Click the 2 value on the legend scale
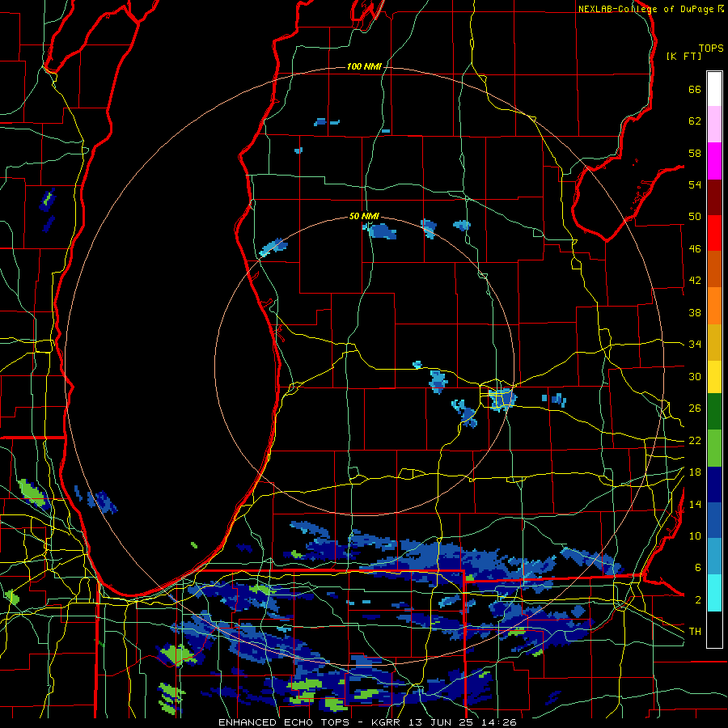 (698, 600)
